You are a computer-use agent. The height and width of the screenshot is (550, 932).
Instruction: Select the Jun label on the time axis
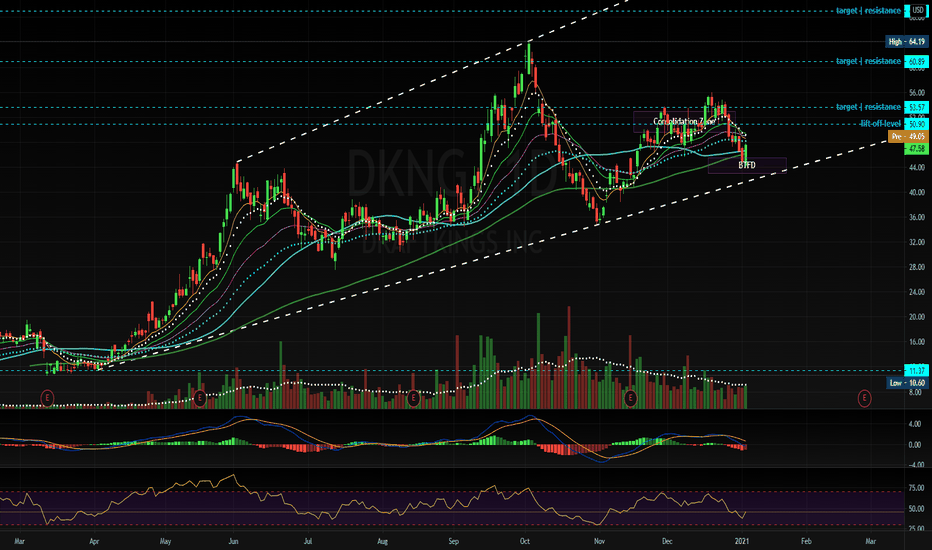point(234,542)
